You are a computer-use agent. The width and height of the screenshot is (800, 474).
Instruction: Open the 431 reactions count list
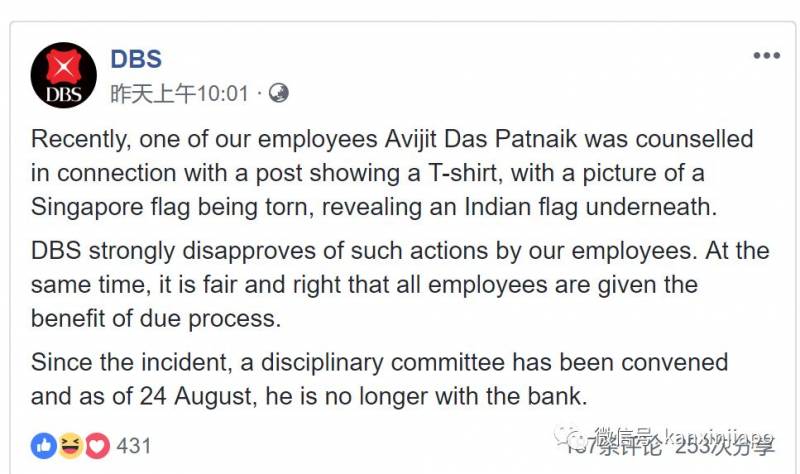click(133, 446)
